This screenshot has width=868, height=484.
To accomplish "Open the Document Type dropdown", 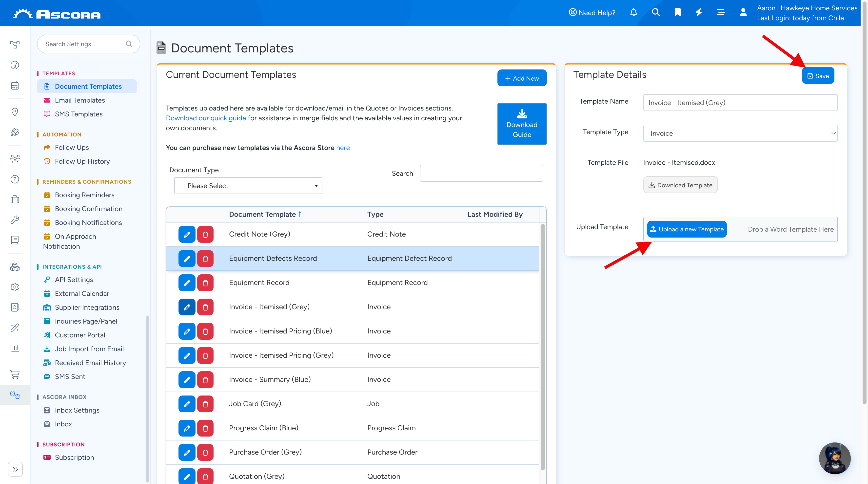I will 248,186.
